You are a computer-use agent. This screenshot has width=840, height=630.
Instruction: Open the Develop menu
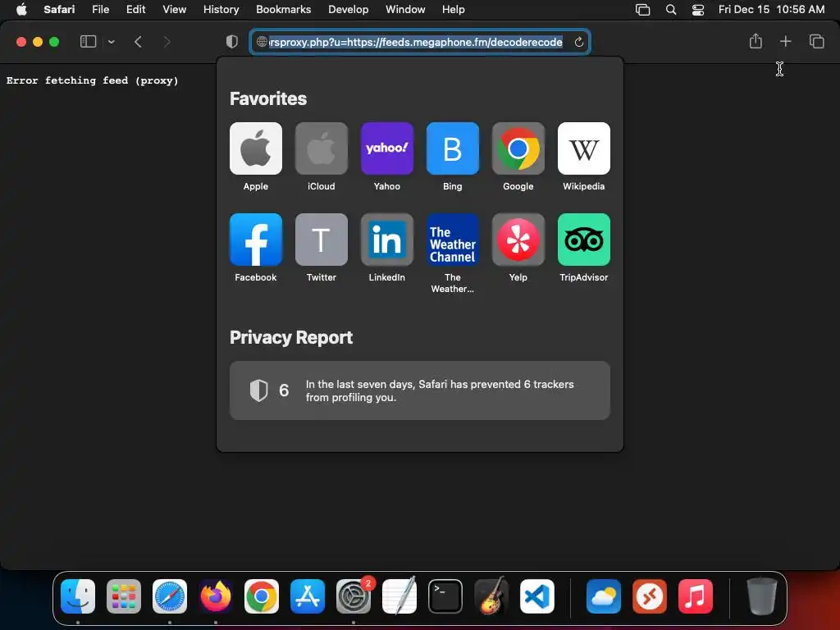tap(348, 9)
